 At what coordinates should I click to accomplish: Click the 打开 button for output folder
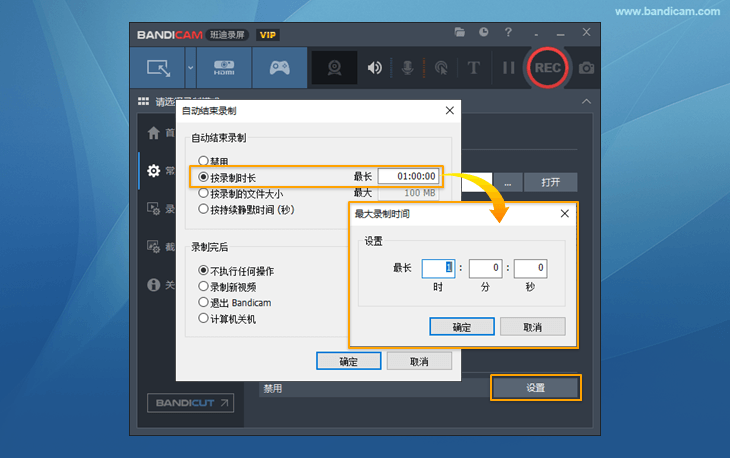click(x=550, y=182)
